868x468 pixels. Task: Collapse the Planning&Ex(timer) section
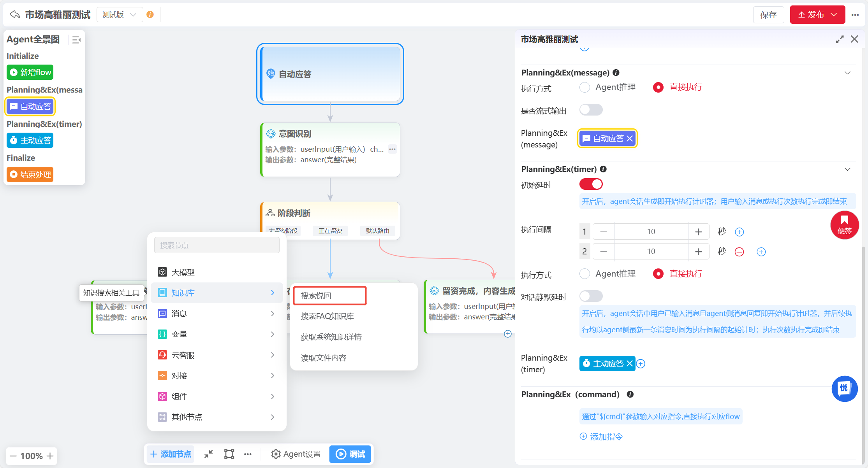(x=848, y=169)
